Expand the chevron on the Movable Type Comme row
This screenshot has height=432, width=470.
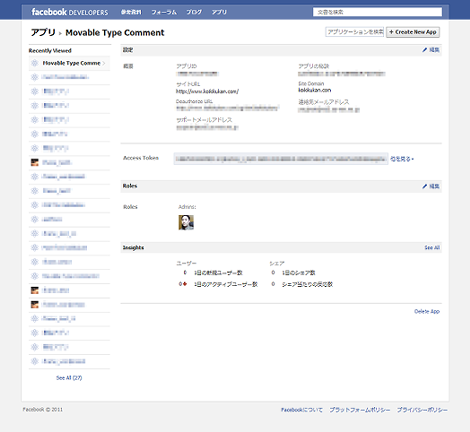coord(104,63)
